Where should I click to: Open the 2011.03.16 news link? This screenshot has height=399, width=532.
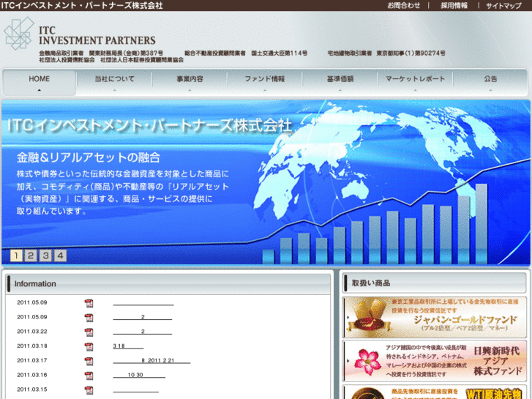139,376
